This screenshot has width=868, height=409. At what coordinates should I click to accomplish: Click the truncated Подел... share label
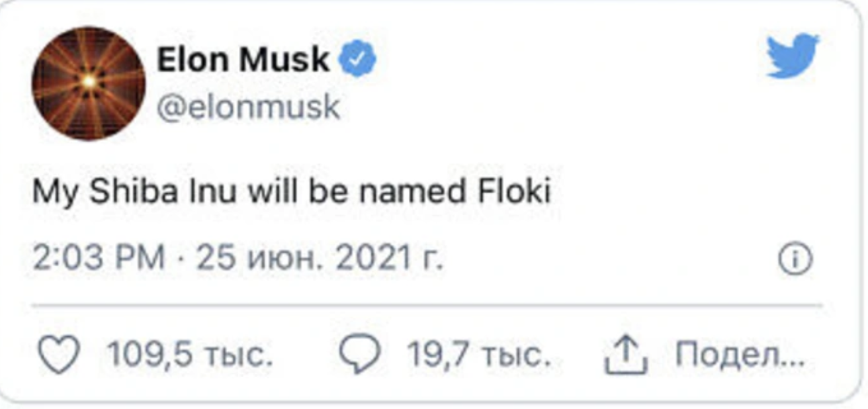[x=740, y=358]
